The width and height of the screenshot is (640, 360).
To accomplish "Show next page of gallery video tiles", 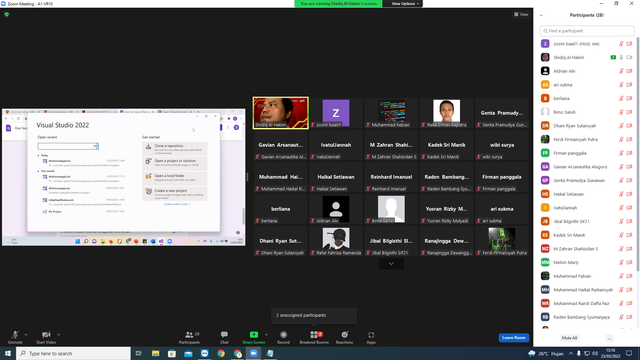I will 391,264.
